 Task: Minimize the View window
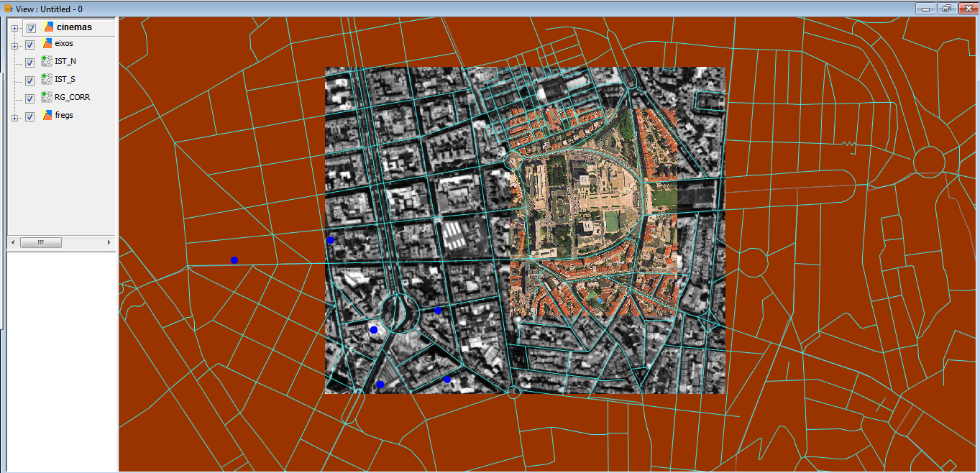coord(926,8)
